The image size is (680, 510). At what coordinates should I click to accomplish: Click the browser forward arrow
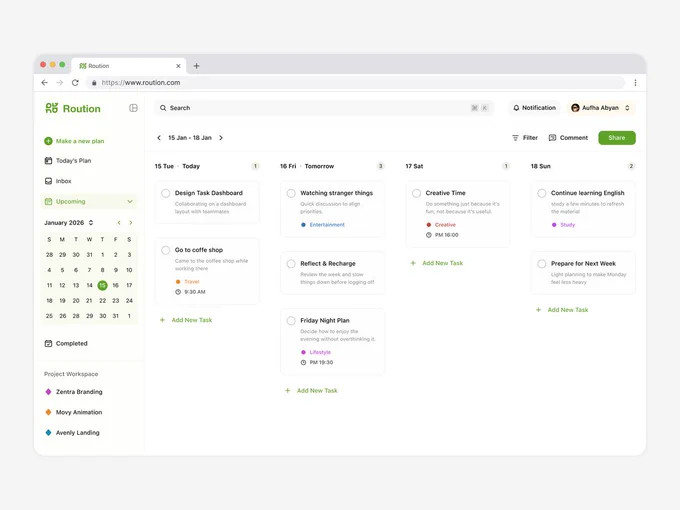click(60, 82)
